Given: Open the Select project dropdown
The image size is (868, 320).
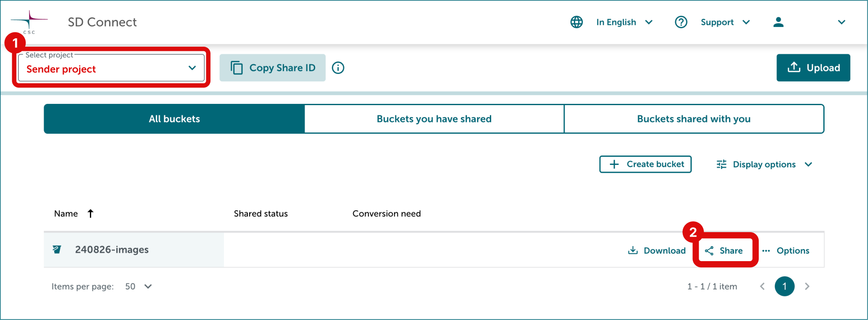Looking at the screenshot, I should (x=111, y=68).
